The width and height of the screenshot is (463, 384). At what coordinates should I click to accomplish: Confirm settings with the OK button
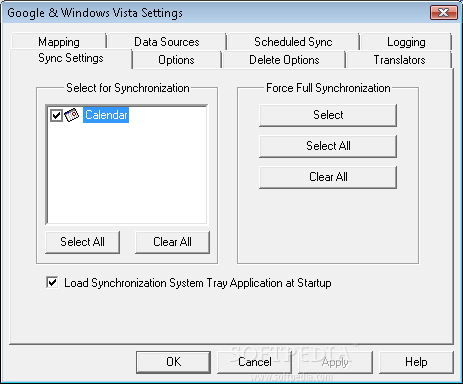[x=173, y=362]
